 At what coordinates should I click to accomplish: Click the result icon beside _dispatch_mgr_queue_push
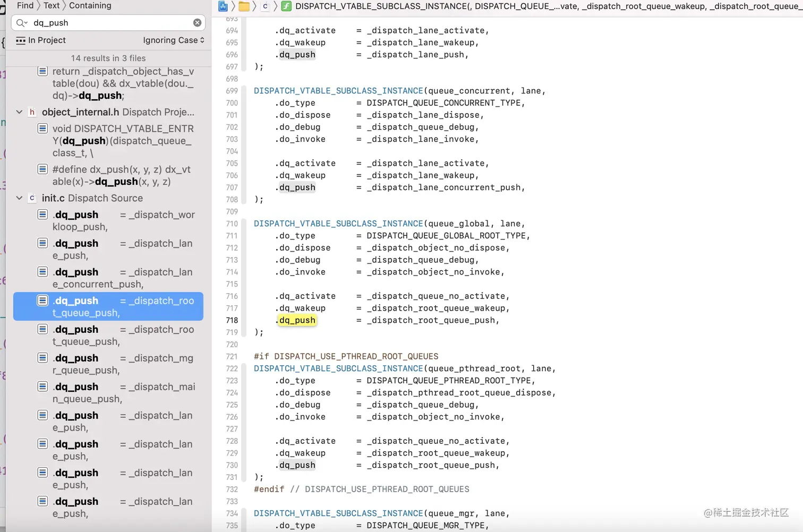(x=42, y=358)
